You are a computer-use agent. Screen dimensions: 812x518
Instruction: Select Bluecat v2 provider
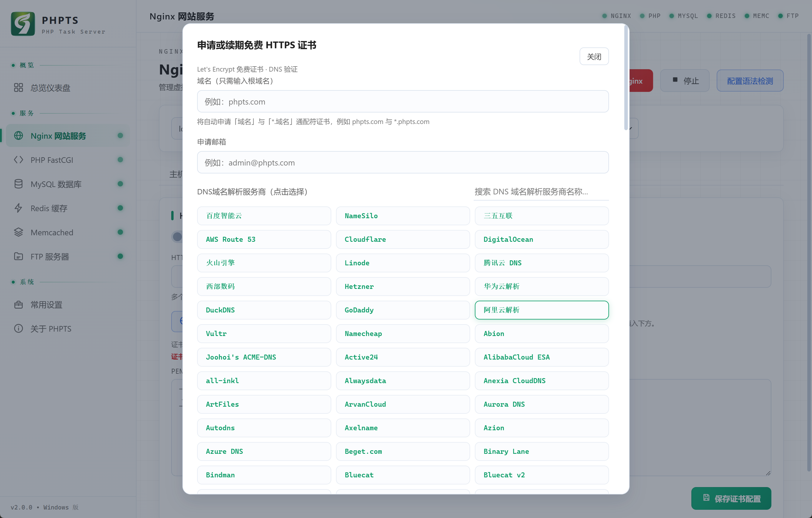click(542, 475)
